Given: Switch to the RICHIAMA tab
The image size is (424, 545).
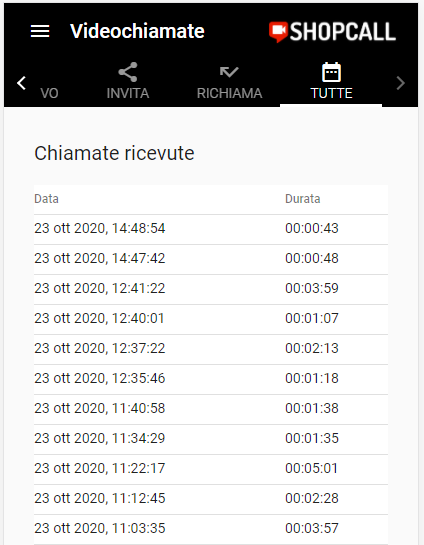Looking at the screenshot, I should coord(229,83).
